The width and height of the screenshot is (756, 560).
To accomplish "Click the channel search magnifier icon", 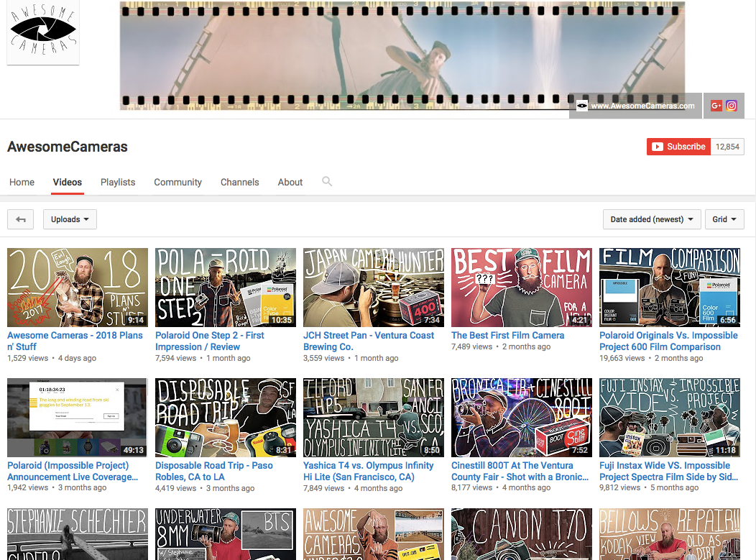I will [x=327, y=181].
